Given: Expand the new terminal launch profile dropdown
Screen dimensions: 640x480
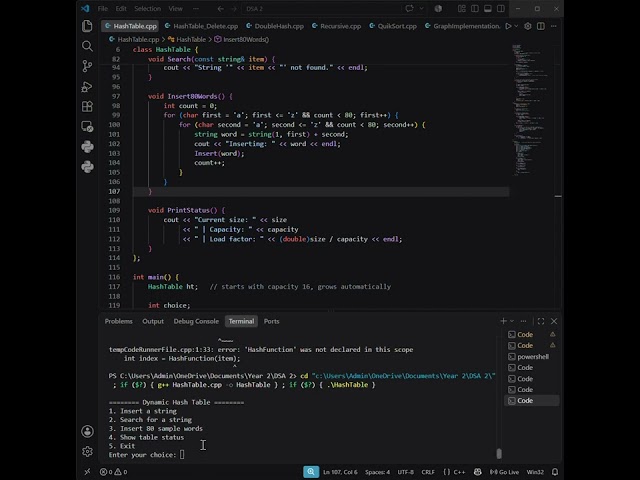Looking at the screenshot, I should pos(512,321).
